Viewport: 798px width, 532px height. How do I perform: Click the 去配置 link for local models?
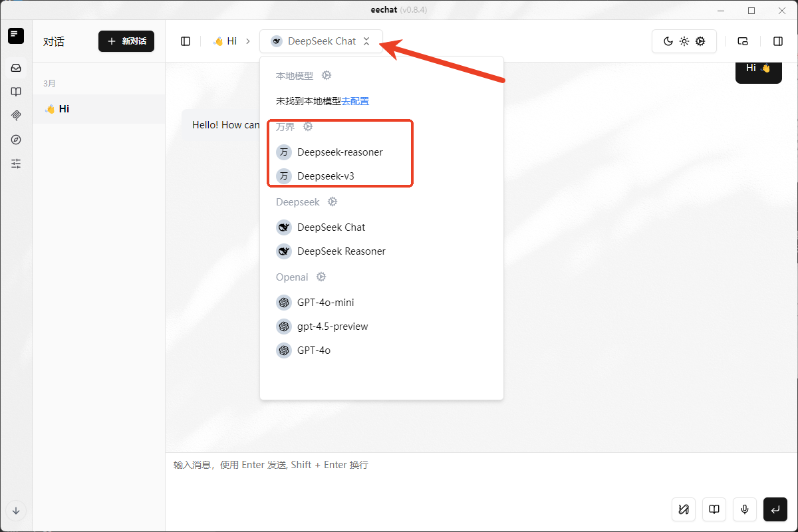[355, 101]
